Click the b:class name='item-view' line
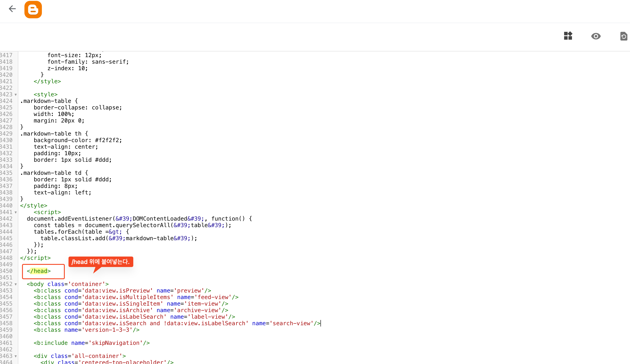The height and width of the screenshot is (364, 630). click(x=131, y=304)
